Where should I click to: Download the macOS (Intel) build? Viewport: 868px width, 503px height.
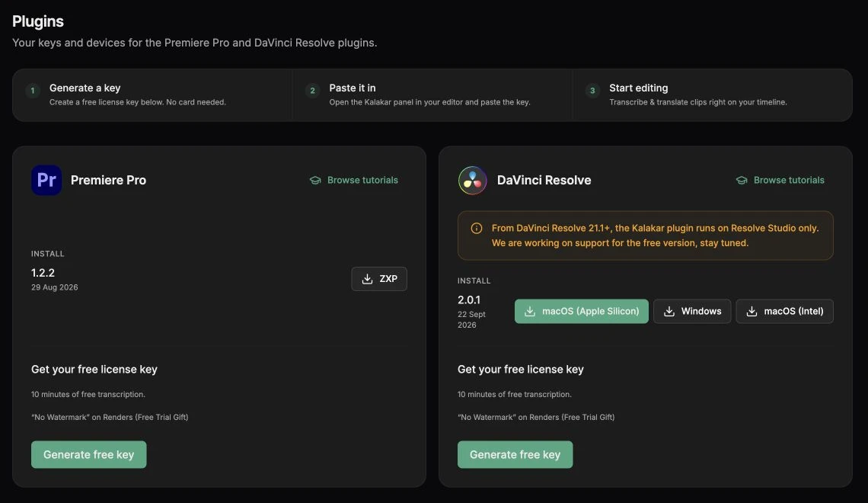click(784, 312)
